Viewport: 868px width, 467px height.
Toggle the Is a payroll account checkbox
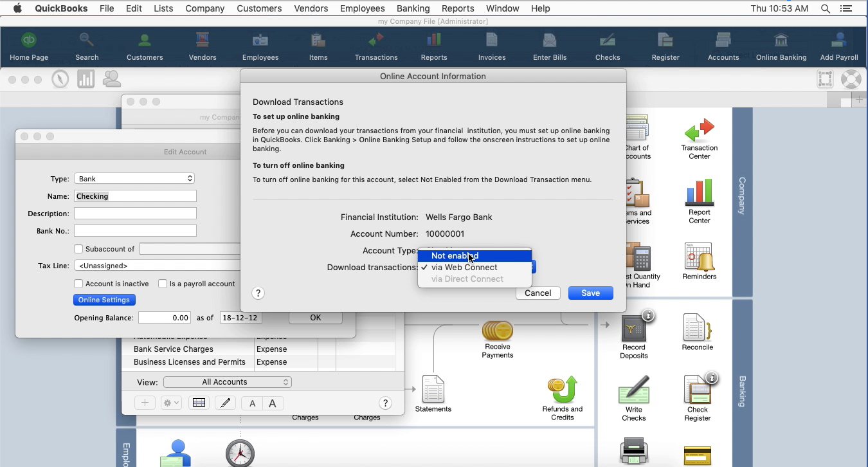click(163, 284)
